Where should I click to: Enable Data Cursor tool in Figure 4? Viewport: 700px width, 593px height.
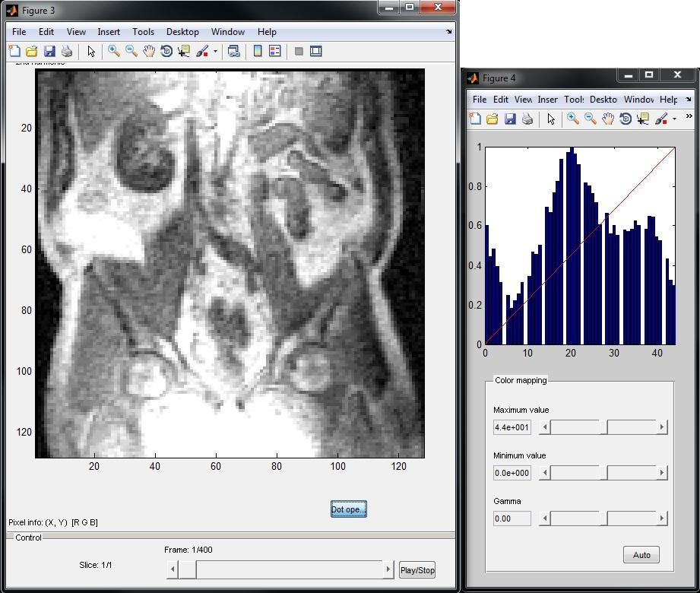pyautogui.click(x=643, y=119)
